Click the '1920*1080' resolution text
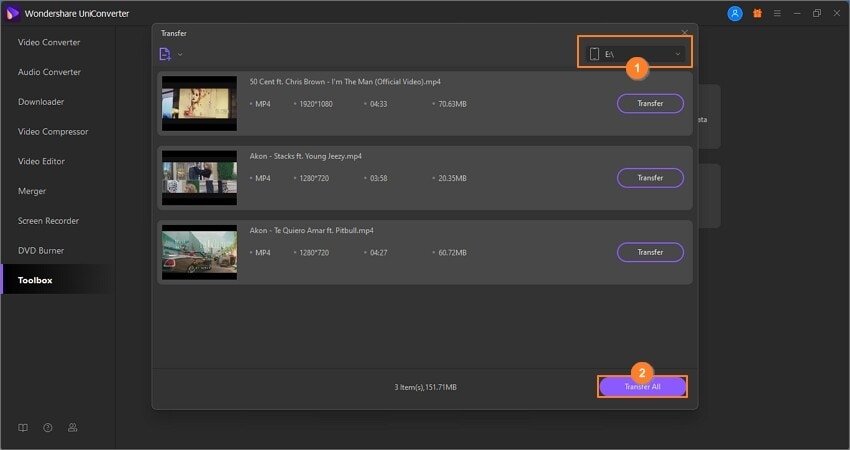This screenshot has height=450, width=850. tap(316, 104)
